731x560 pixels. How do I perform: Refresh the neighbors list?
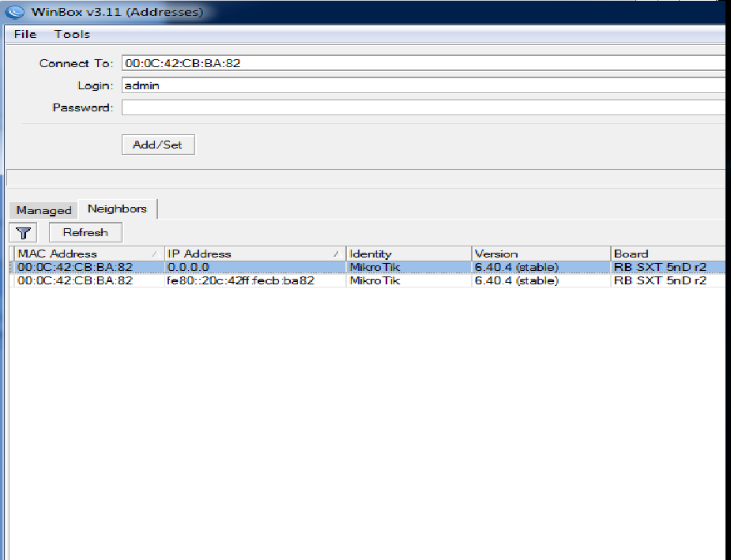[x=86, y=232]
